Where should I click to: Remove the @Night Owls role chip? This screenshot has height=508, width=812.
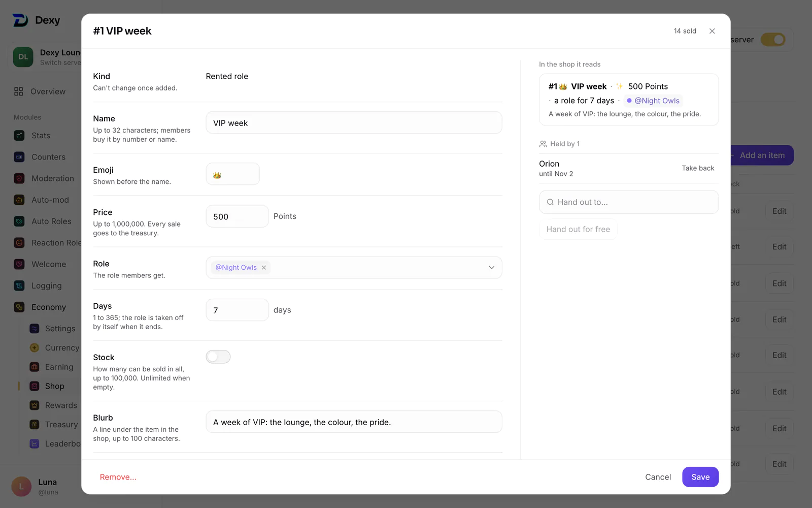pos(264,268)
